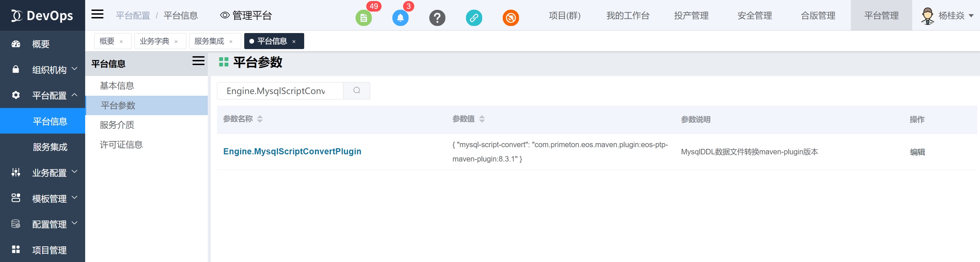Open 项目(群) top menu

[564, 16]
